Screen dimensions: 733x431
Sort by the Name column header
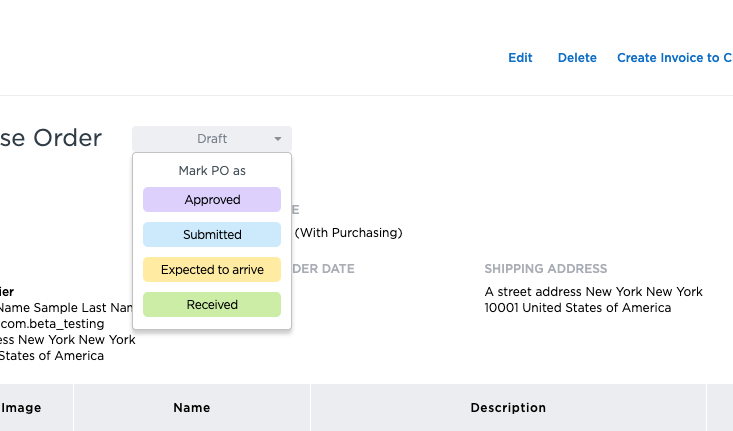[192, 408]
